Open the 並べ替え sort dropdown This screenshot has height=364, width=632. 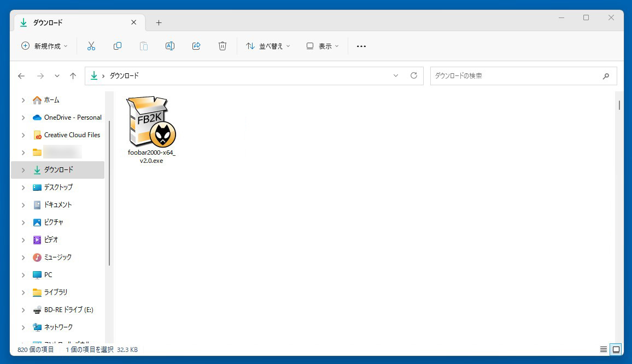(x=268, y=46)
